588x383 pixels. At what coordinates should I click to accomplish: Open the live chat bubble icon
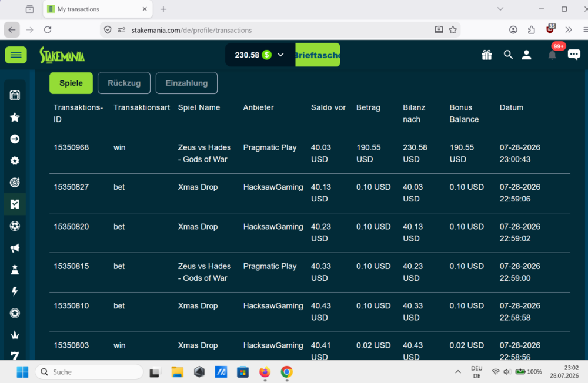tap(574, 55)
